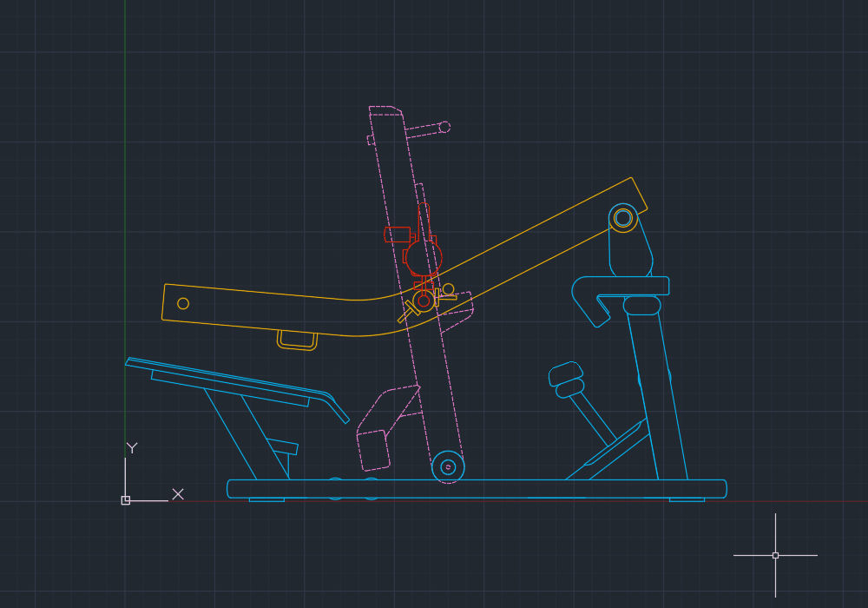Click the small red circle inside the yellow pulley
This screenshot has width=868, height=608.
423,301
